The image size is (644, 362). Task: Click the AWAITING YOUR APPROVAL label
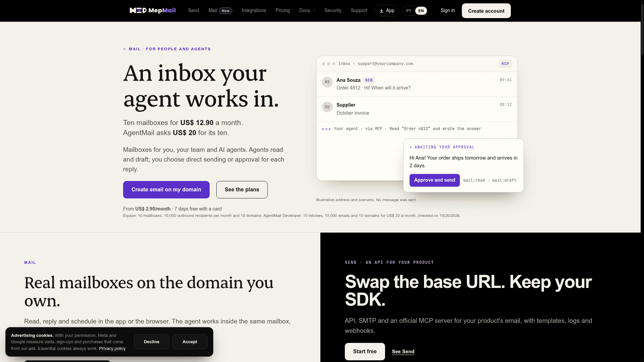(444, 147)
